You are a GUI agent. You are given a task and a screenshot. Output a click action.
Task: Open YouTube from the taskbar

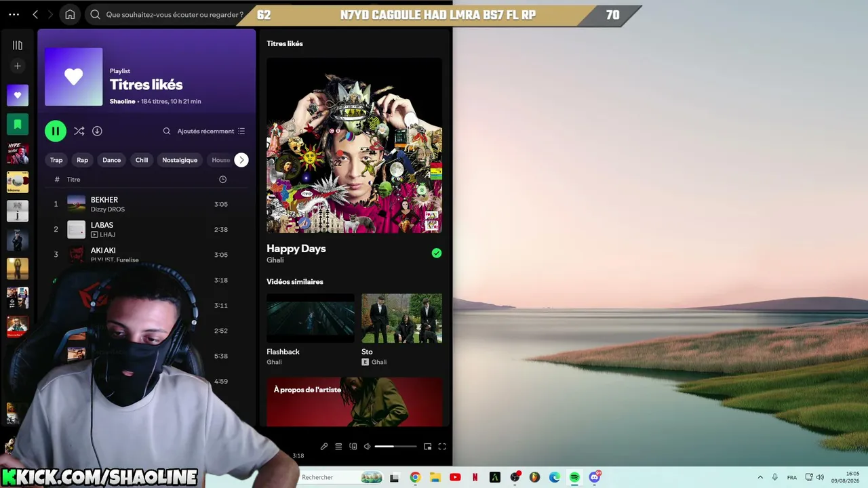click(x=455, y=477)
